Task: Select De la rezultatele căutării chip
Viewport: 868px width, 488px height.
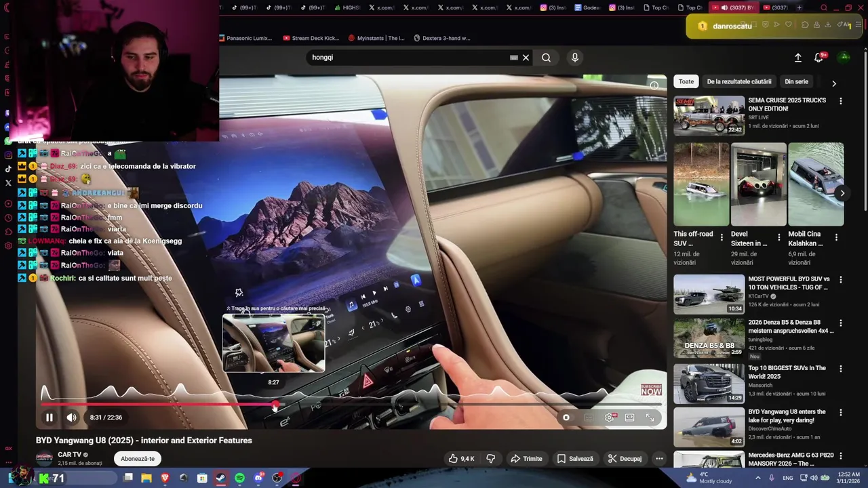Action: pos(739,81)
